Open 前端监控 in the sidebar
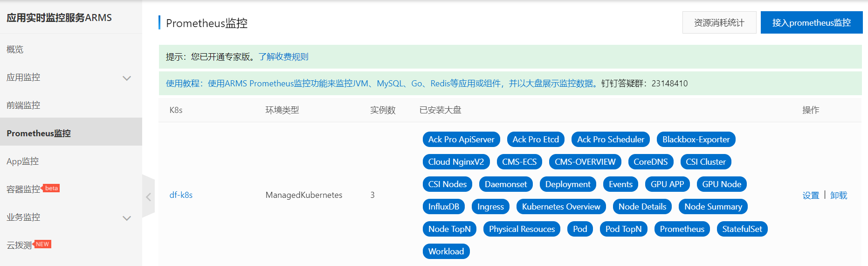The width and height of the screenshot is (868, 266). (23, 105)
